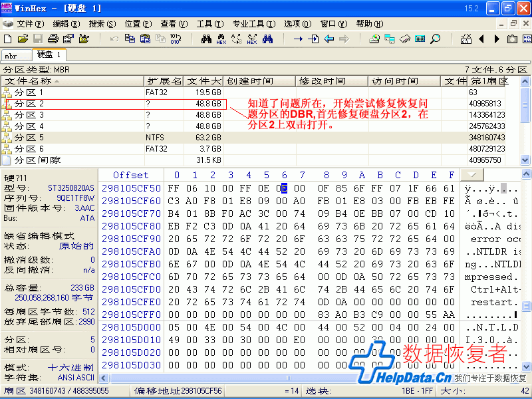Click the file list scroll down arrow
532x399 pixels.
[525, 160]
